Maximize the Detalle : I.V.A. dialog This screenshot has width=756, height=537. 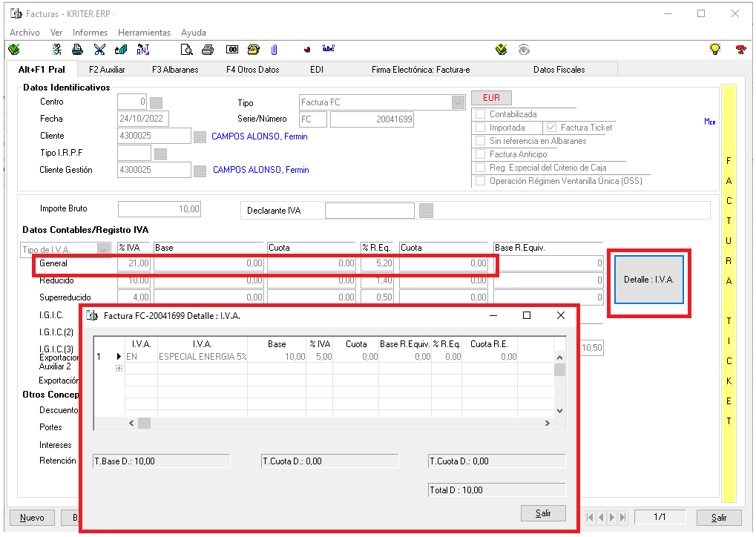(x=527, y=315)
